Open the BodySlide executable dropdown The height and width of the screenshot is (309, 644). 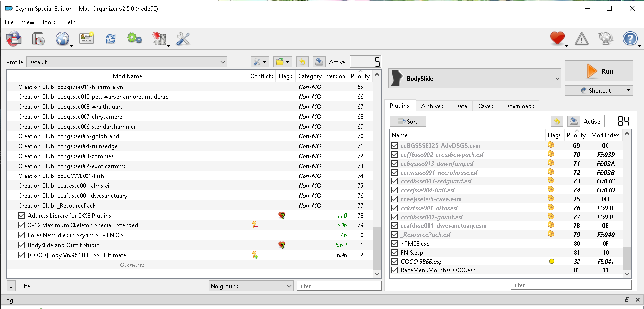[475, 78]
